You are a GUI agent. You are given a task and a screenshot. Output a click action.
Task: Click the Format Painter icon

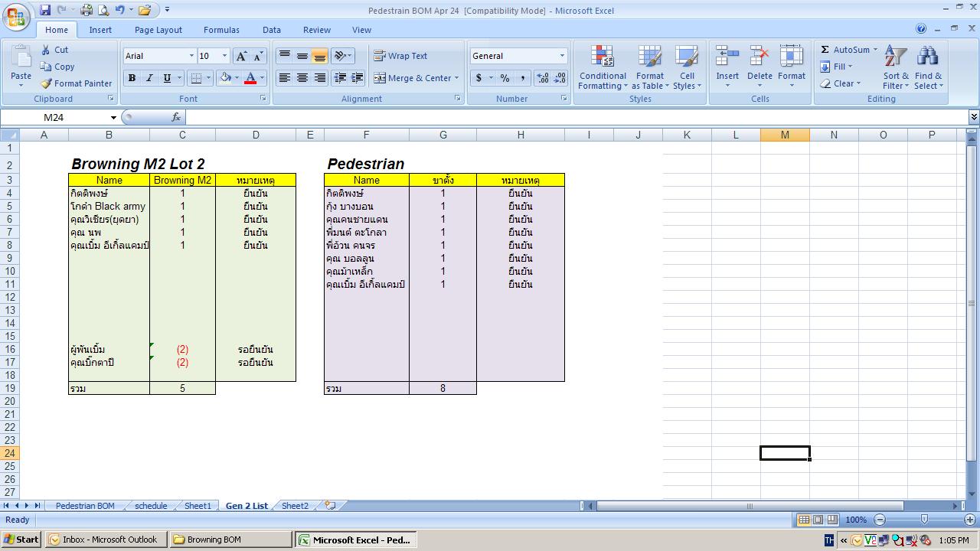point(47,83)
